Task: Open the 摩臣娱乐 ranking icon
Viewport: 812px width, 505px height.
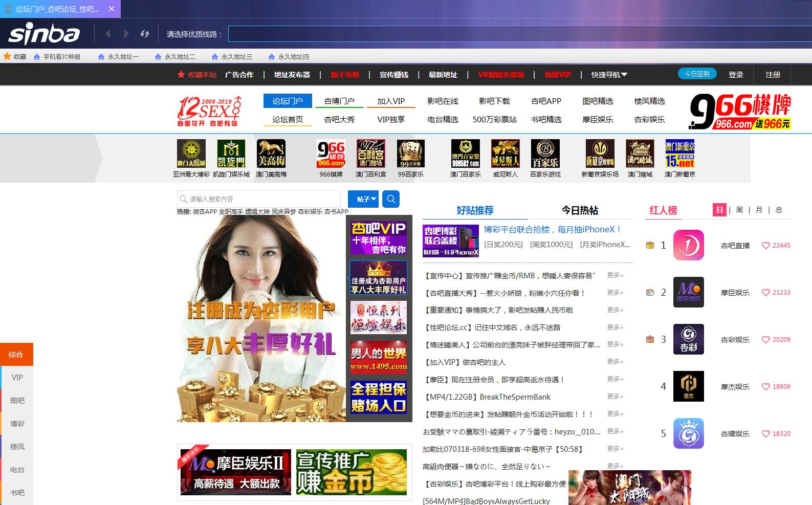Action: click(x=688, y=292)
